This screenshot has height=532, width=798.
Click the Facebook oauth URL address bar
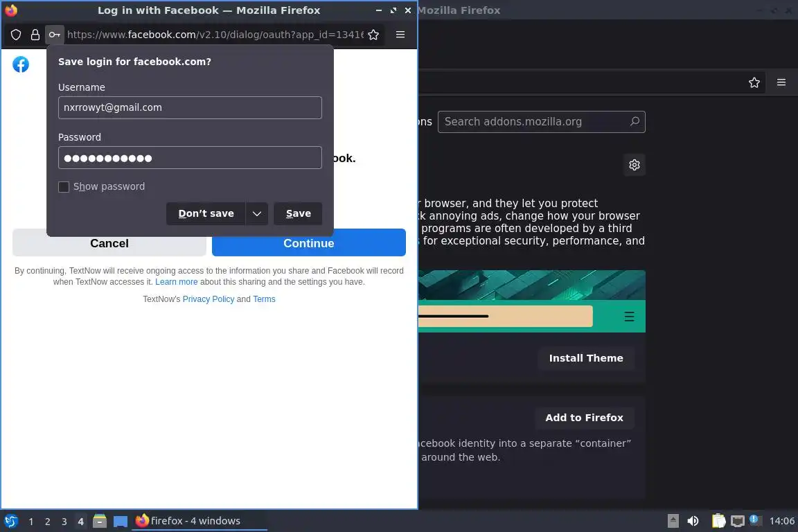coord(215,35)
